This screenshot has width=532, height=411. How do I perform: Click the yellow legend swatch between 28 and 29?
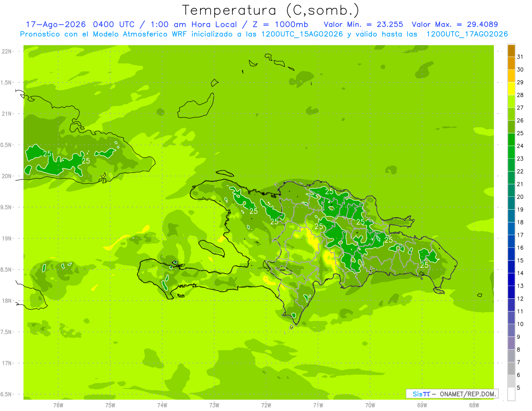[x=511, y=89]
